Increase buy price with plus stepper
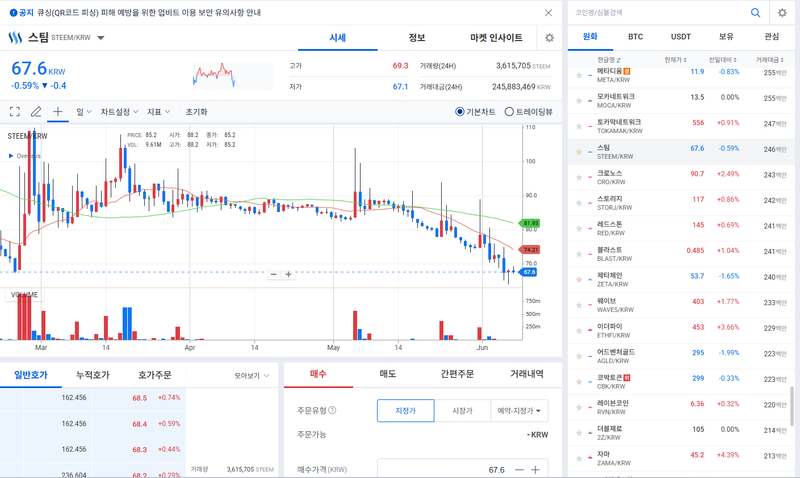800x478 pixels. [x=536, y=470]
